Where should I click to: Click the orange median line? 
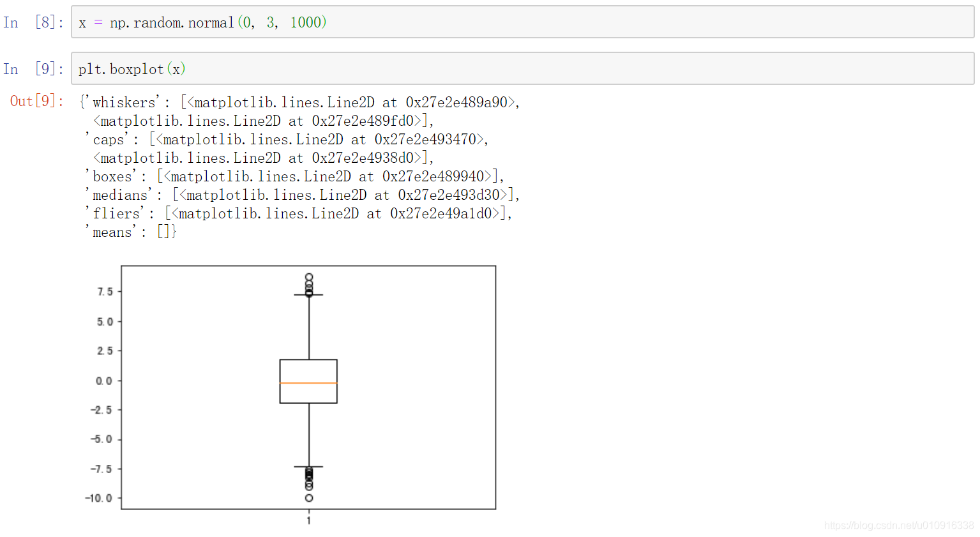[x=308, y=383]
